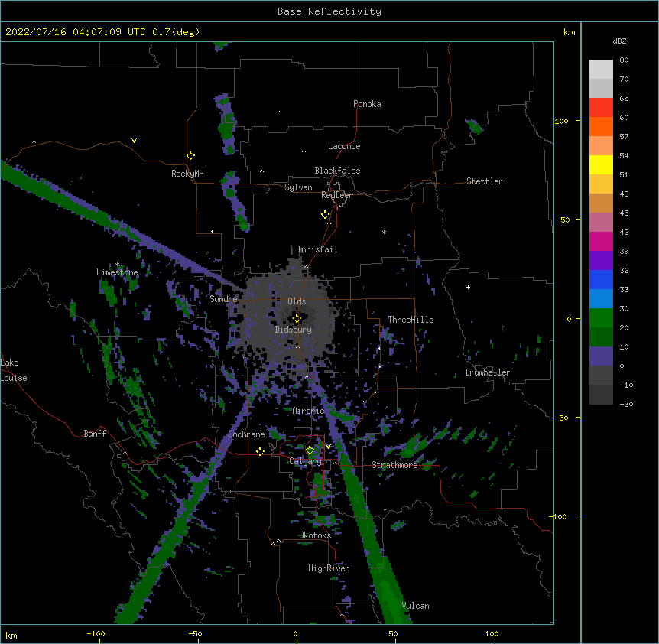Click the 0.7(deg) elevation angle text
This screenshot has height=644, width=659.
[176, 32]
